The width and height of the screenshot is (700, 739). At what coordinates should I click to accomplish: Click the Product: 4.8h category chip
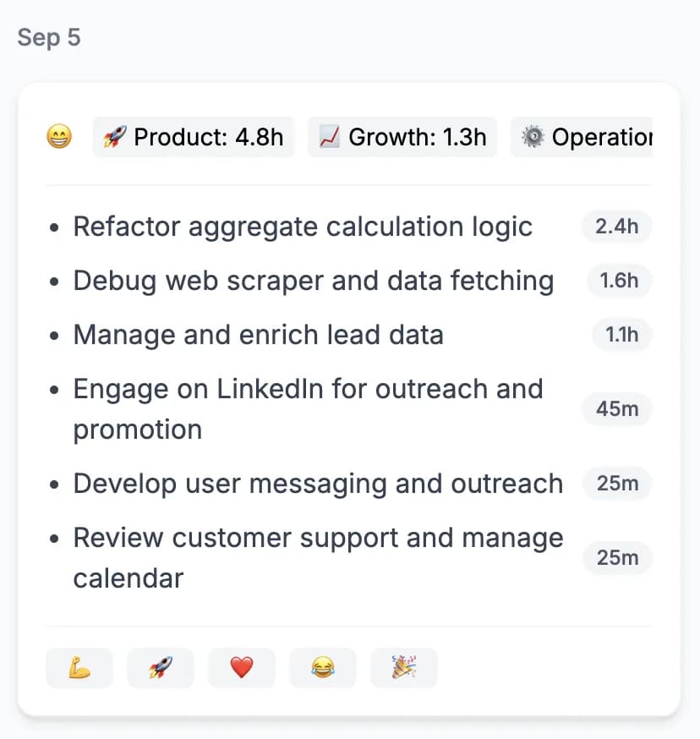(193, 137)
